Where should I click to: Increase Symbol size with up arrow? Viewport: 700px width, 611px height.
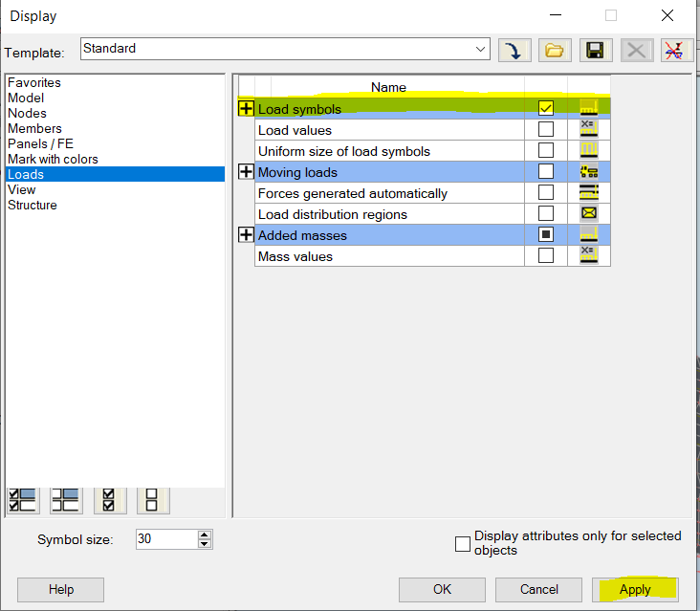tap(205, 535)
